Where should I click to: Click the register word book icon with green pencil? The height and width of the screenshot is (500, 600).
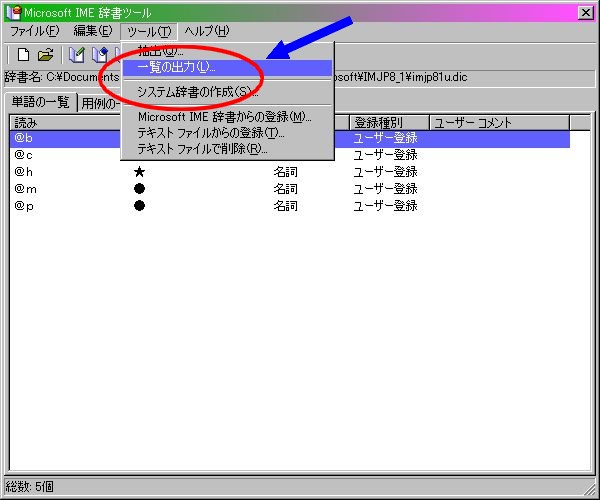point(77,55)
